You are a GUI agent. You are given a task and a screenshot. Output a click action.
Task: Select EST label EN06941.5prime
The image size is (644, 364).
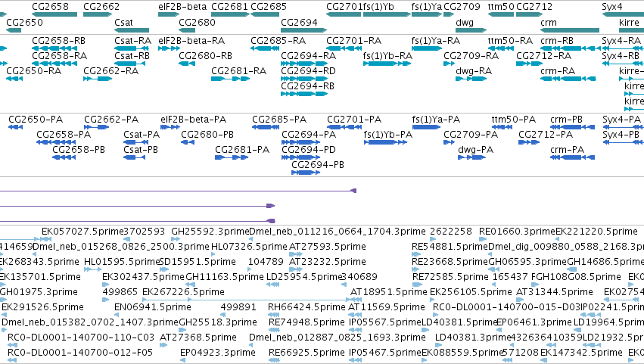click(x=153, y=307)
